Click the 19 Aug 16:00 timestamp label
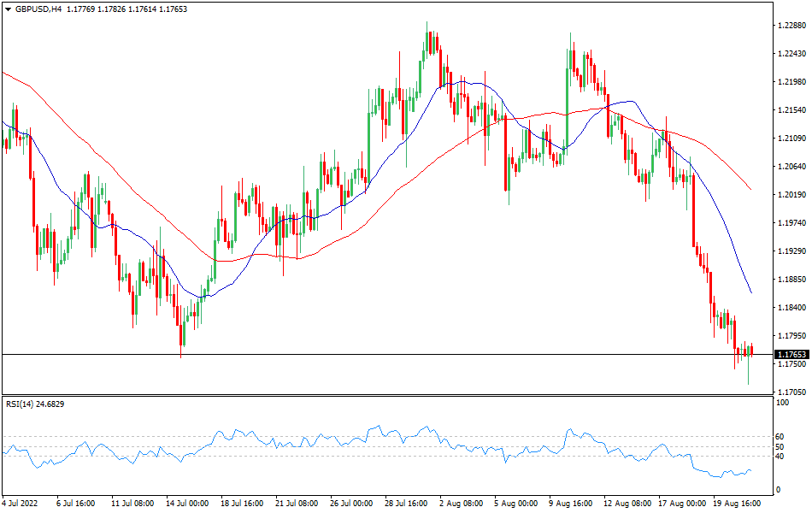This screenshot has height=513, width=812. (735, 505)
